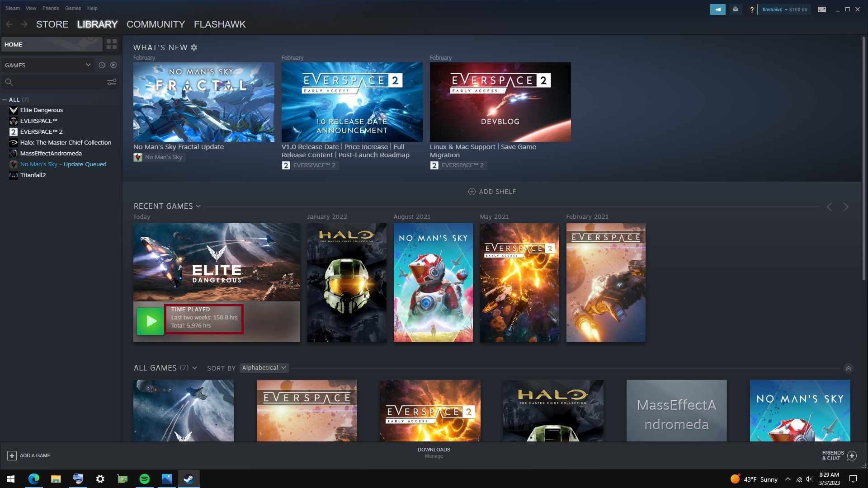Image resolution: width=868 pixels, height=488 pixels.
Task: Open the FLASHAWK profile tab
Action: click(220, 24)
